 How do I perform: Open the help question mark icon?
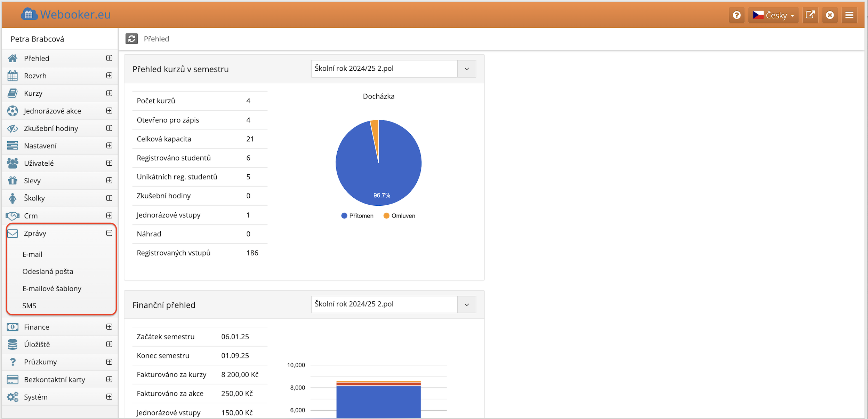(x=736, y=15)
